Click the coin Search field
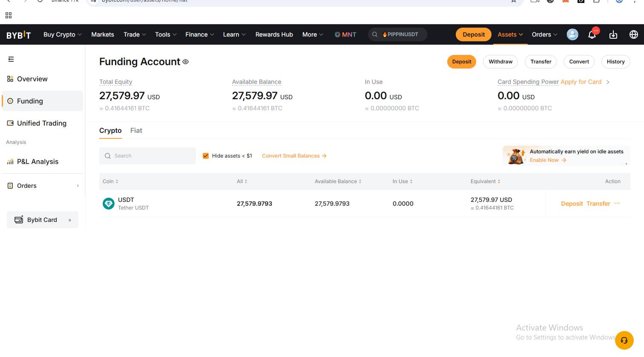Image resolution: width=644 pixels, height=357 pixels. (x=147, y=156)
